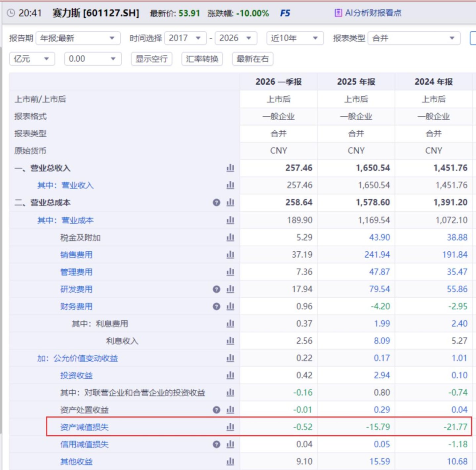Click stock name 赛力斯 [601127.SH]
This screenshot has height=470, width=476.
[x=96, y=13]
